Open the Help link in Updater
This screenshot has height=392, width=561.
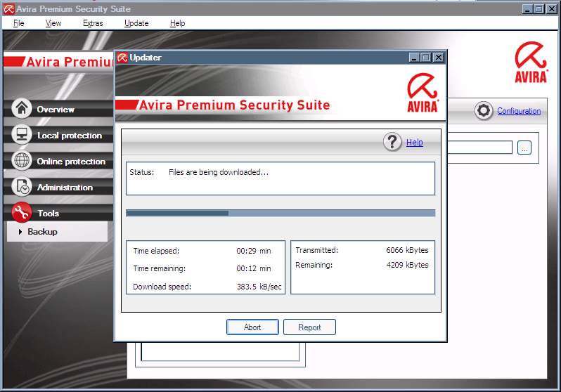point(415,143)
